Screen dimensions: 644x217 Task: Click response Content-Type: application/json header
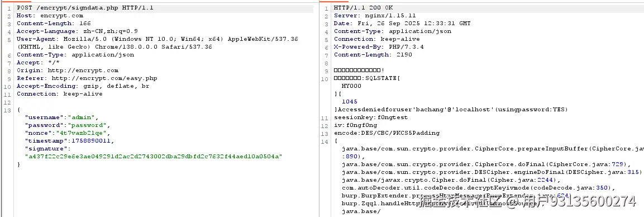(x=392, y=31)
